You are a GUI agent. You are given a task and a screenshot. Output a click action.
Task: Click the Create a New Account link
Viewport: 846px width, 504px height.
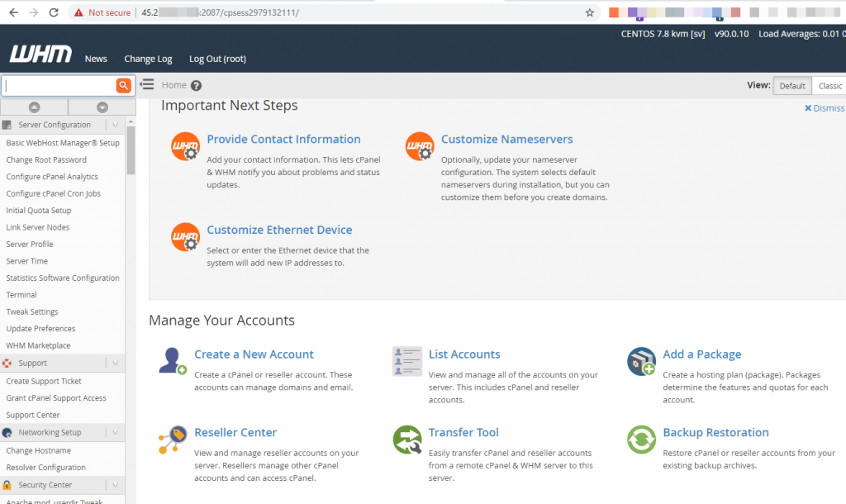254,354
